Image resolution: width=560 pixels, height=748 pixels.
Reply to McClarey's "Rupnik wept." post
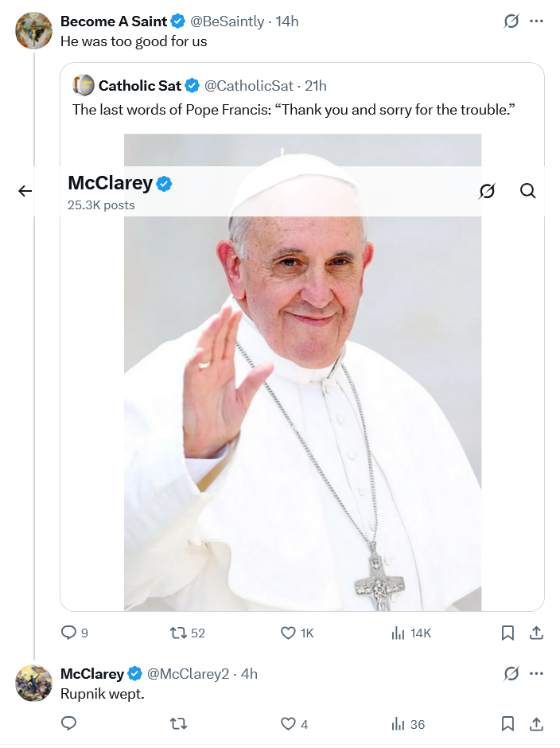click(69, 723)
